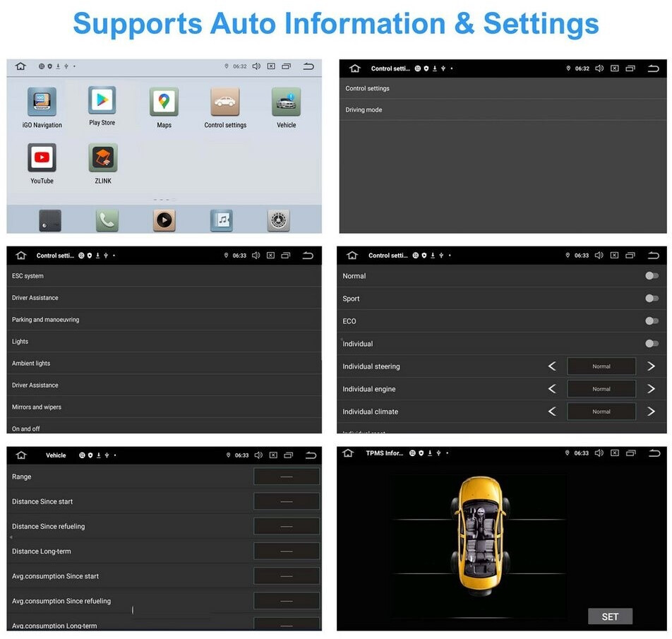This screenshot has width=672, height=639.
Task: Tap home icon on the TPMS Info screen
Action: [x=348, y=453]
